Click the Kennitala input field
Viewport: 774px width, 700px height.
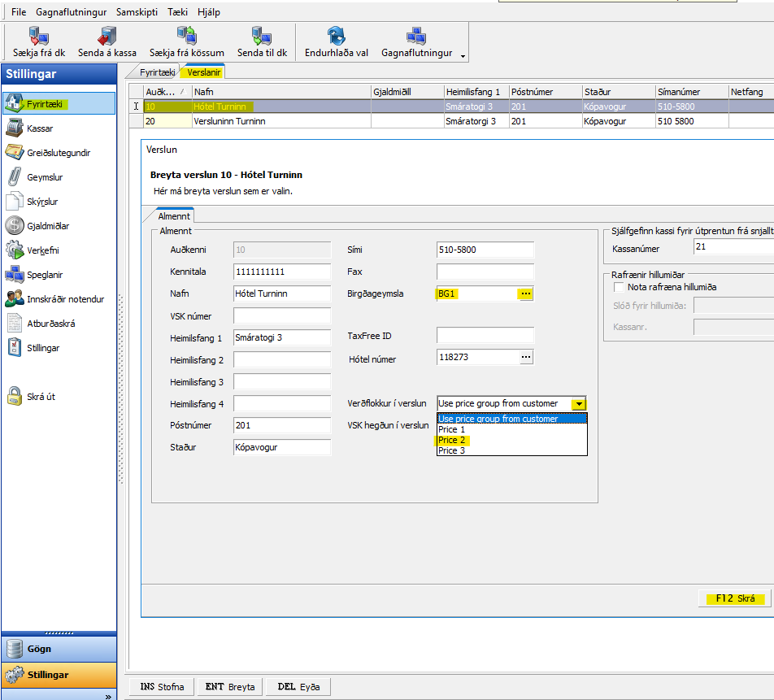click(x=281, y=272)
